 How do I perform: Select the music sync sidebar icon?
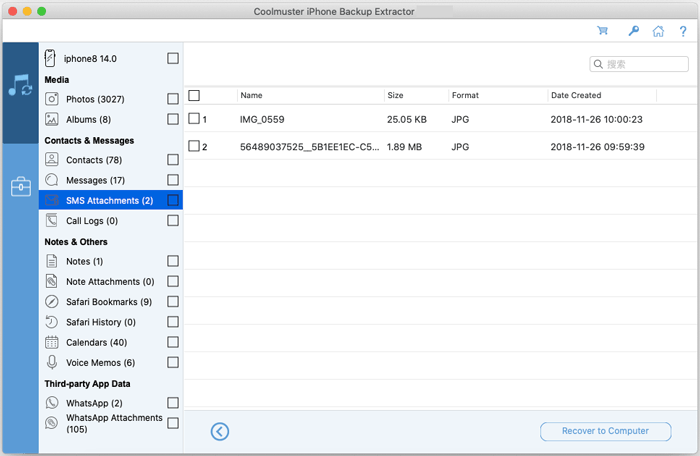coord(20,85)
